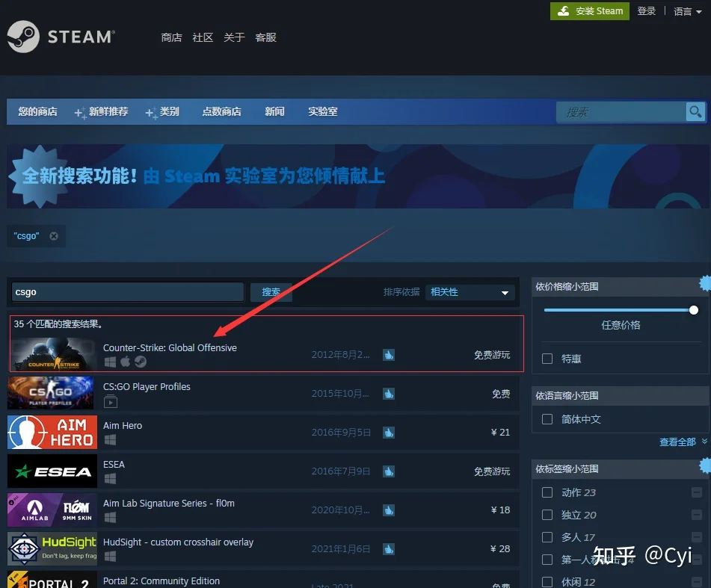This screenshot has height=588, width=711.
Task: Open CS:GO Player Profiles thumbnail
Action: pyautogui.click(x=50, y=393)
